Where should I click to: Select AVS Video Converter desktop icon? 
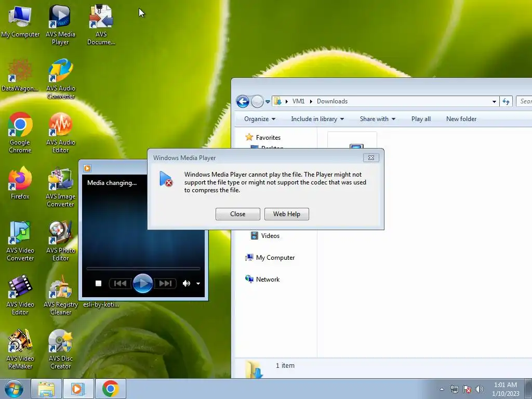tap(20, 241)
